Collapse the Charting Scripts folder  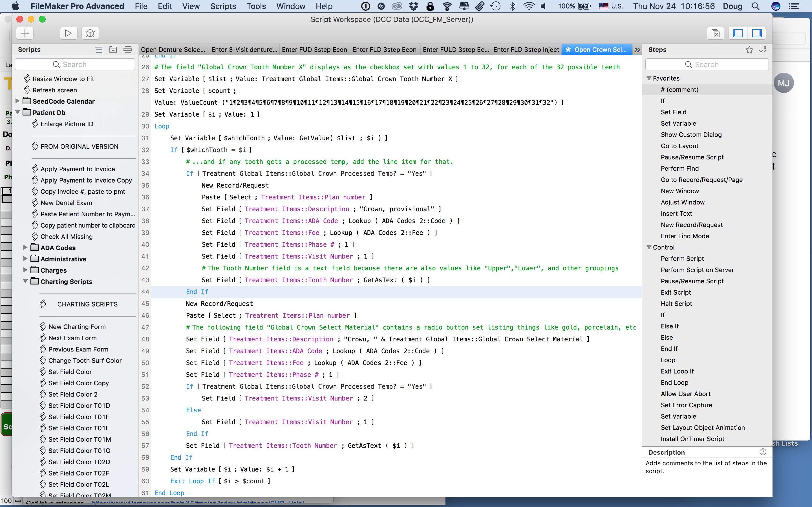pos(25,281)
